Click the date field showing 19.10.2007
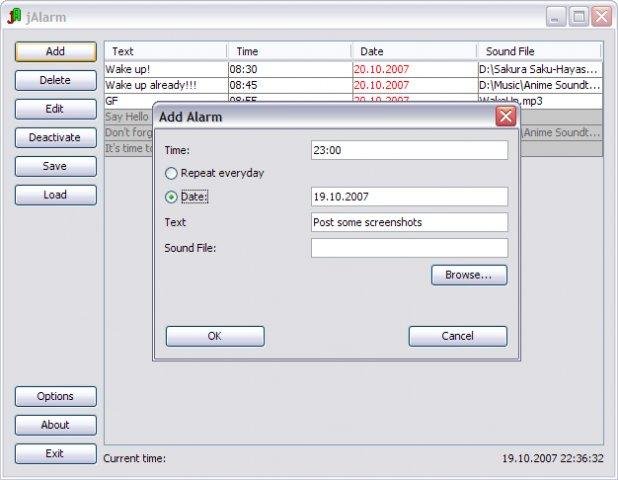Screen dimensions: 618x480 click(409, 197)
